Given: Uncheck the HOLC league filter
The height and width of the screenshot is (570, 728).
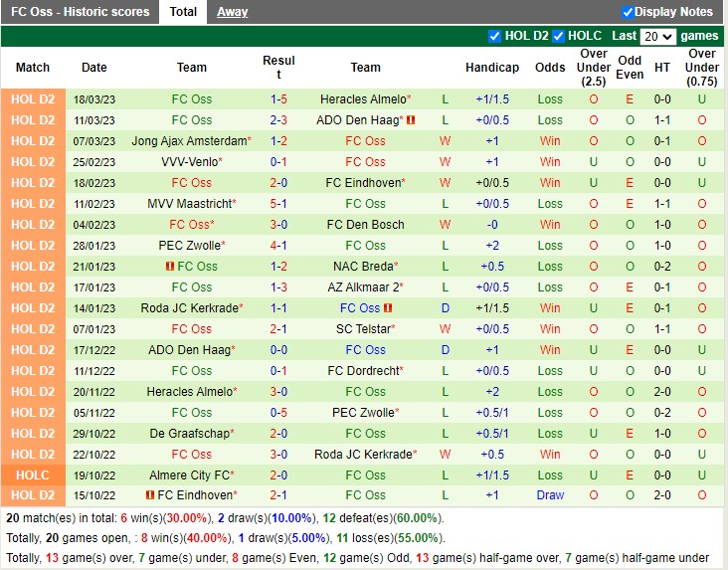Looking at the screenshot, I should pos(558,36).
